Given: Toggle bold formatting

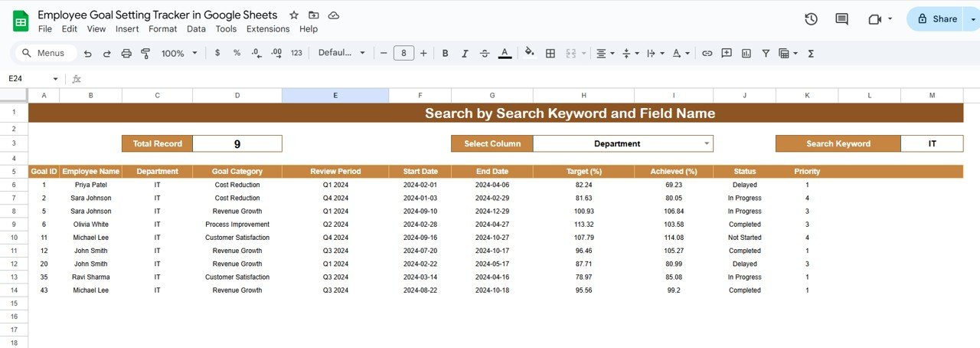Looking at the screenshot, I should pyautogui.click(x=445, y=54).
